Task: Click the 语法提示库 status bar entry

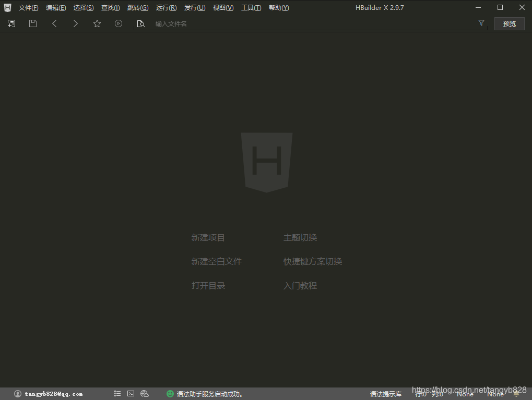Action: tap(386, 394)
